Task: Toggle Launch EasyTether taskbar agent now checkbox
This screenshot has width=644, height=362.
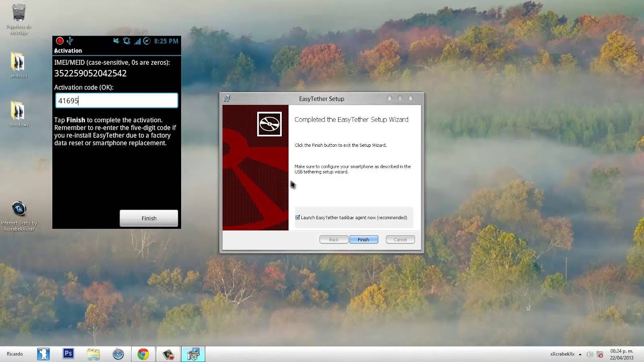Action: click(x=298, y=218)
